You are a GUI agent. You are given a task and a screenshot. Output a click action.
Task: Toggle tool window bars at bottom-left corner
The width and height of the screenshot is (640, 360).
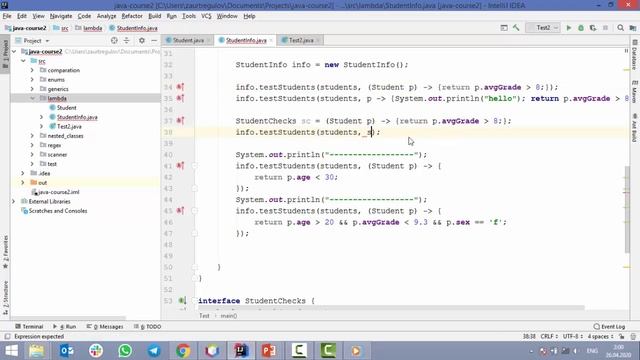tap(7, 337)
